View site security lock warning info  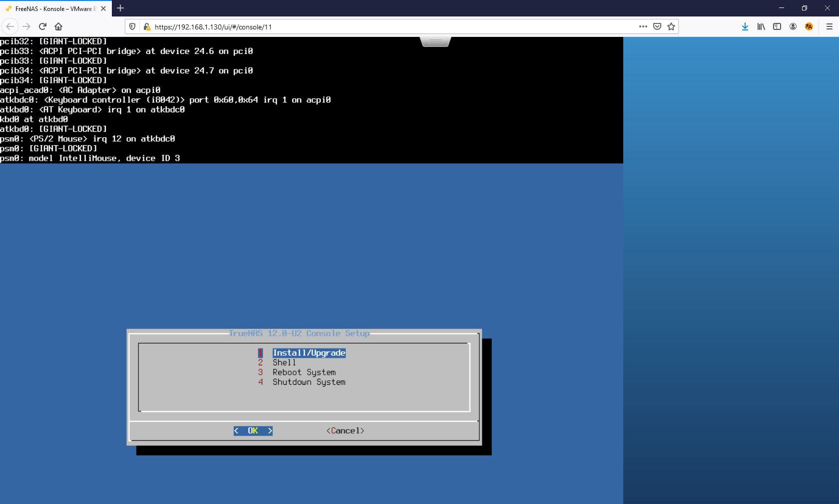147,26
